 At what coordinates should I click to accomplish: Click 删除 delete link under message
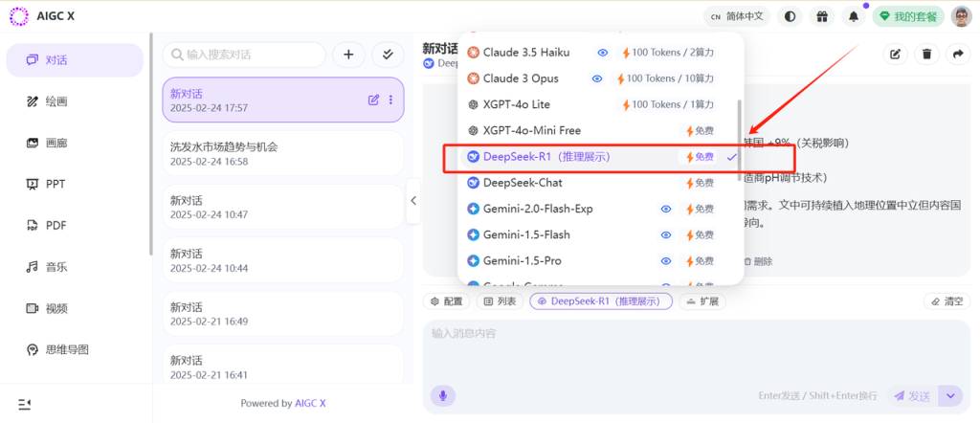tap(758, 261)
